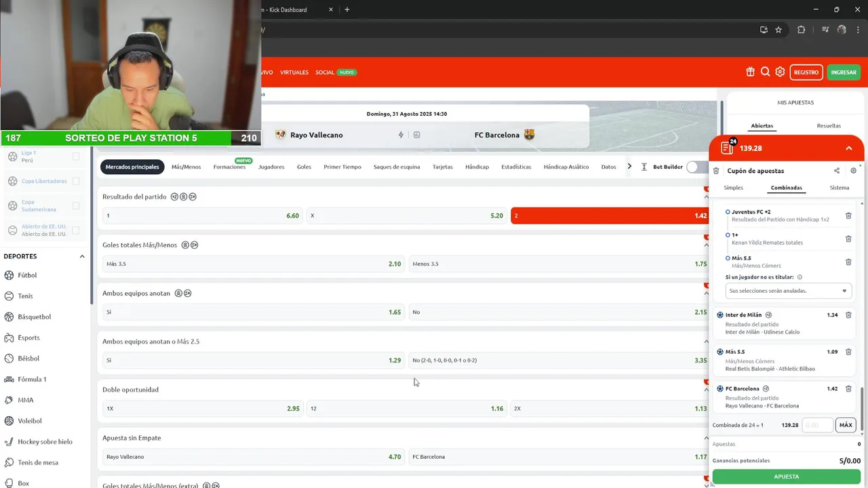Switch to the Hándicap Asiático tab

pyautogui.click(x=566, y=167)
